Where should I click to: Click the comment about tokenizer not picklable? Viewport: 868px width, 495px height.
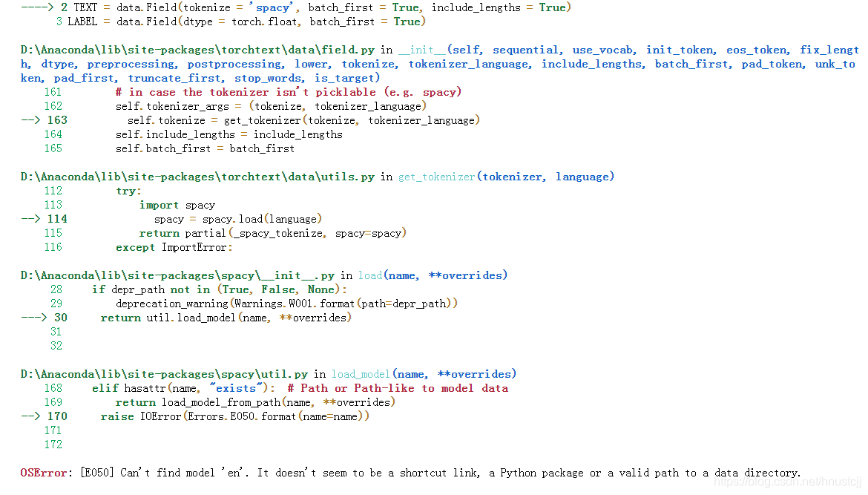click(x=289, y=92)
